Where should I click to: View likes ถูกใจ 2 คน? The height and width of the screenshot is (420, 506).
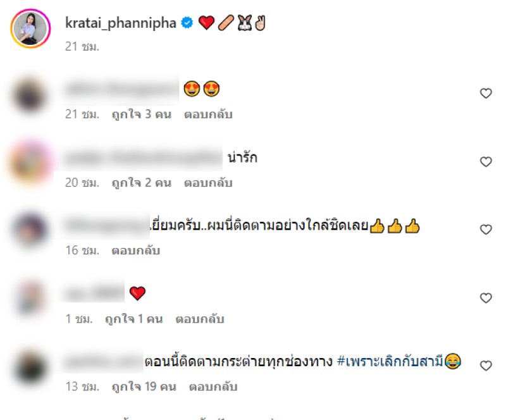point(141,183)
